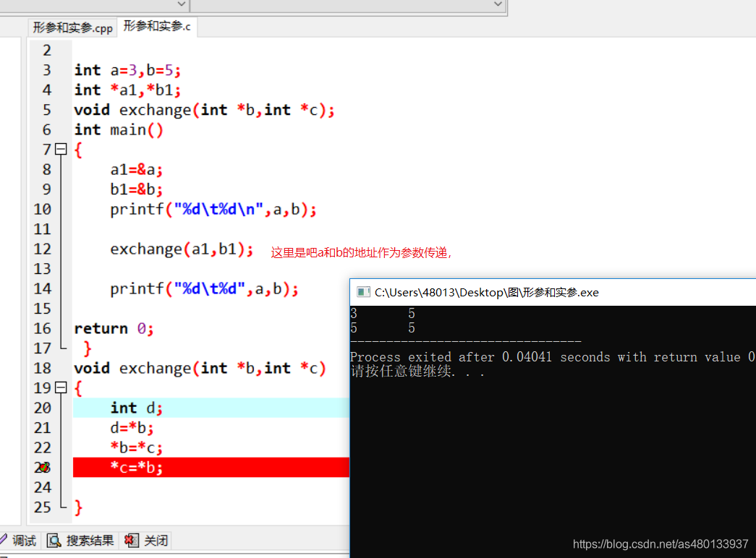Click the red Chinese annotation text
Image resolution: width=756 pixels, height=558 pixels.
click(x=361, y=252)
